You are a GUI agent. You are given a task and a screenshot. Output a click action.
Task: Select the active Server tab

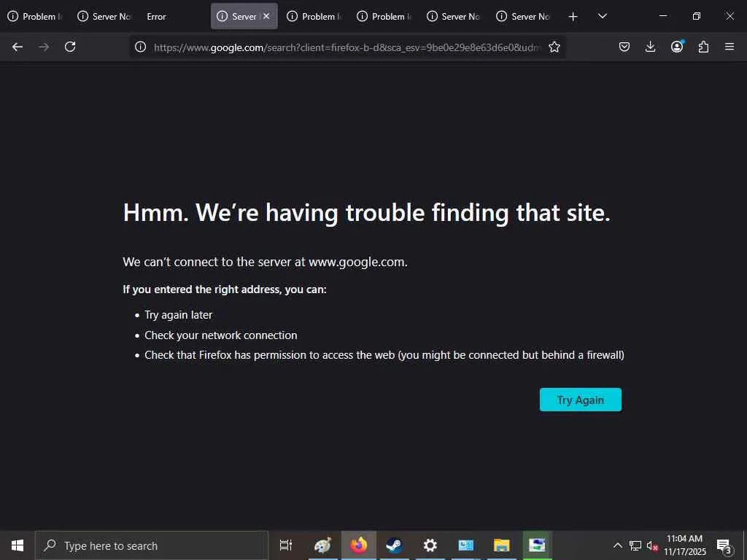tap(239, 16)
